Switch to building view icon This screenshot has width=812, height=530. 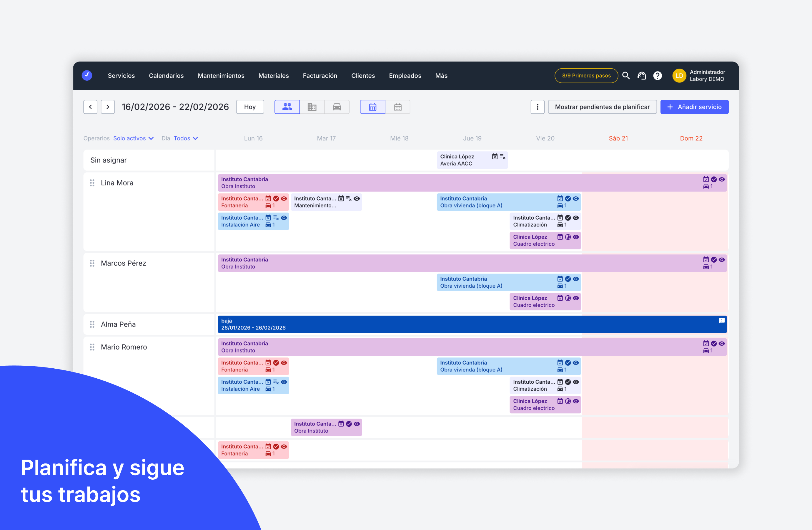312,107
